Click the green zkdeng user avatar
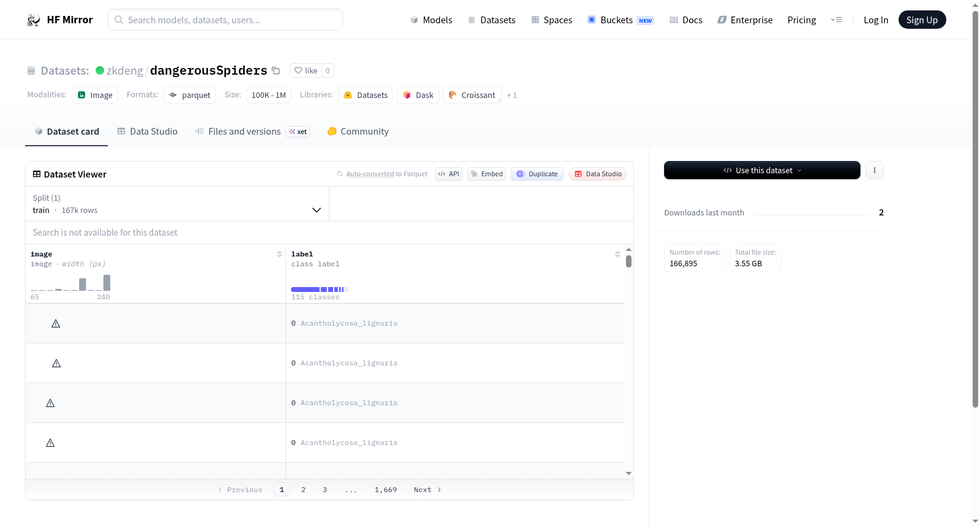 (100, 70)
